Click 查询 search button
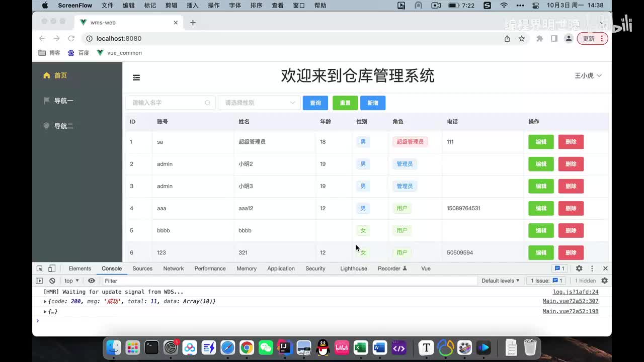The width and height of the screenshot is (644, 362). (315, 103)
